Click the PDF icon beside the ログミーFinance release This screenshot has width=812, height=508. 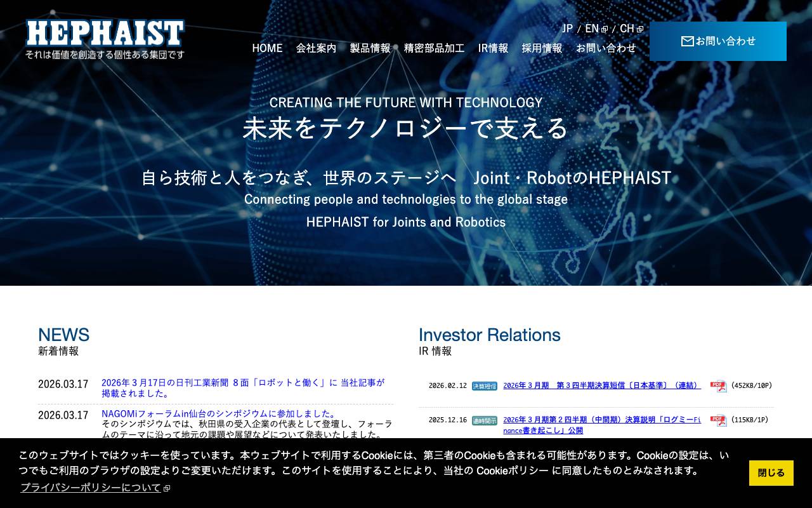point(719,419)
